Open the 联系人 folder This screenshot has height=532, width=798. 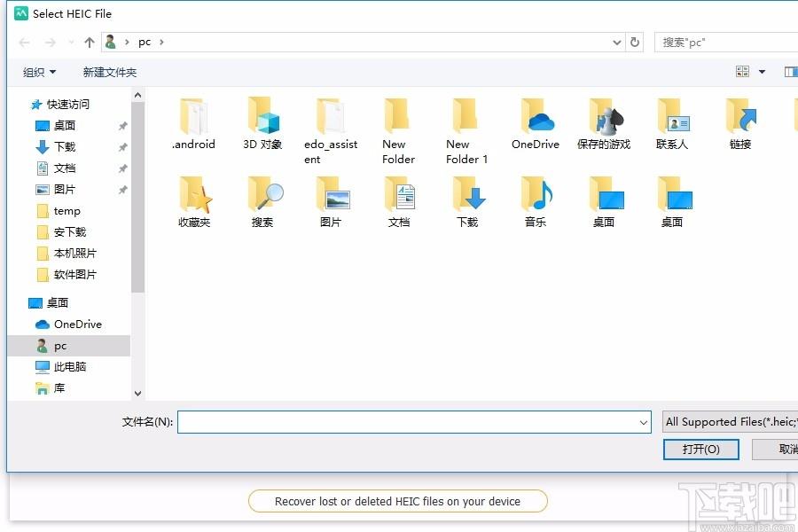coord(672,125)
